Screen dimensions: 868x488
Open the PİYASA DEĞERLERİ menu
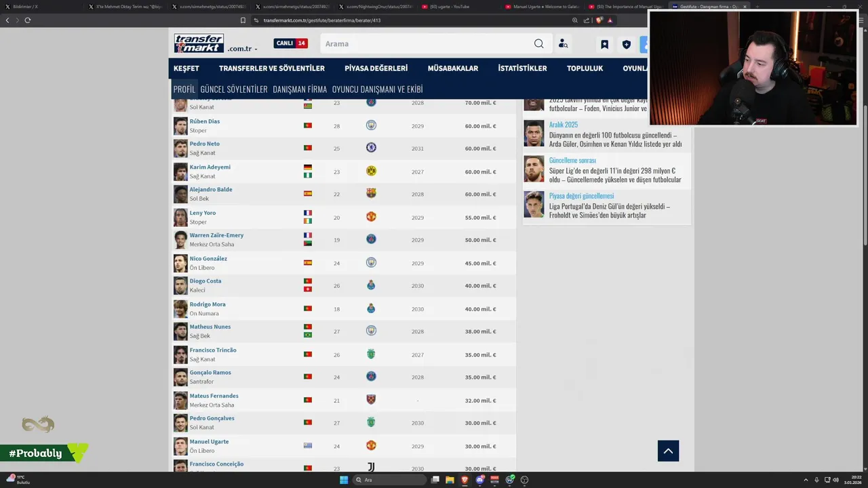[376, 68]
